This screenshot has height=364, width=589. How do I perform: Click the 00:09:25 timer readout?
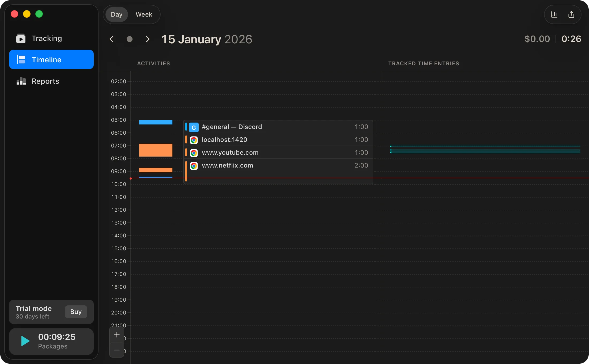tap(57, 337)
